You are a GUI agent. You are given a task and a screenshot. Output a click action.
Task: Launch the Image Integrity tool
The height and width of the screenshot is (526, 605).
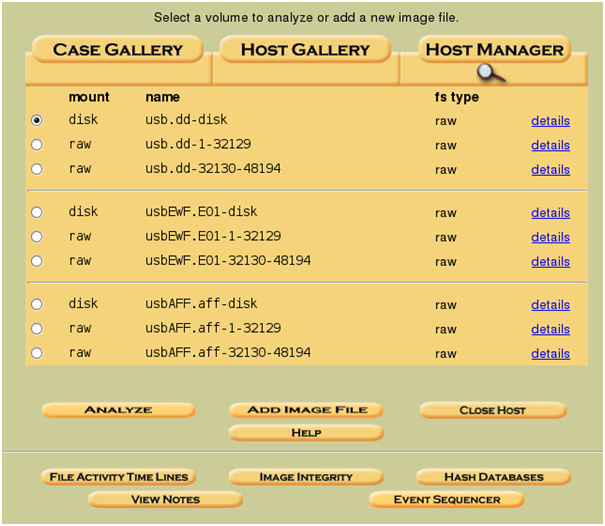click(306, 477)
